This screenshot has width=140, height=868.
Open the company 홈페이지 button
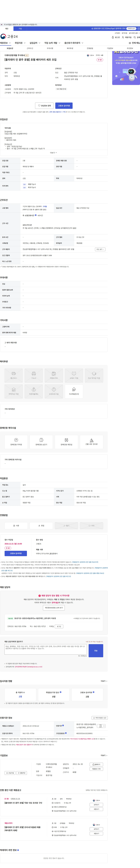tap(96, 765)
